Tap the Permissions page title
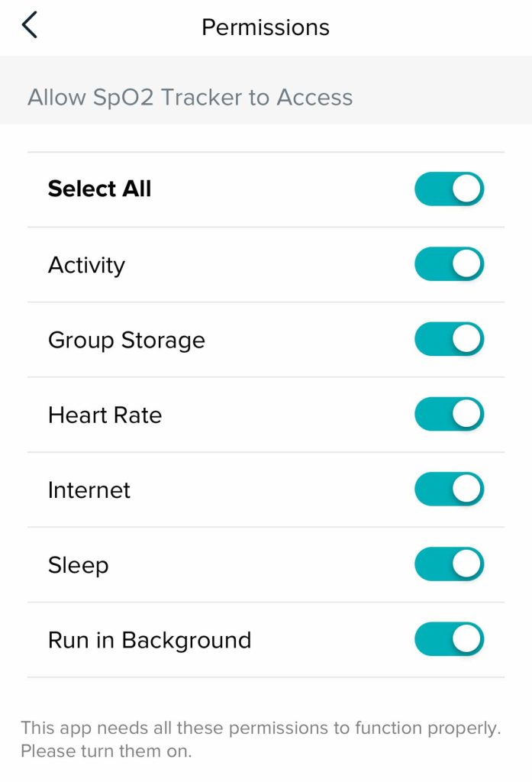 [265, 27]
